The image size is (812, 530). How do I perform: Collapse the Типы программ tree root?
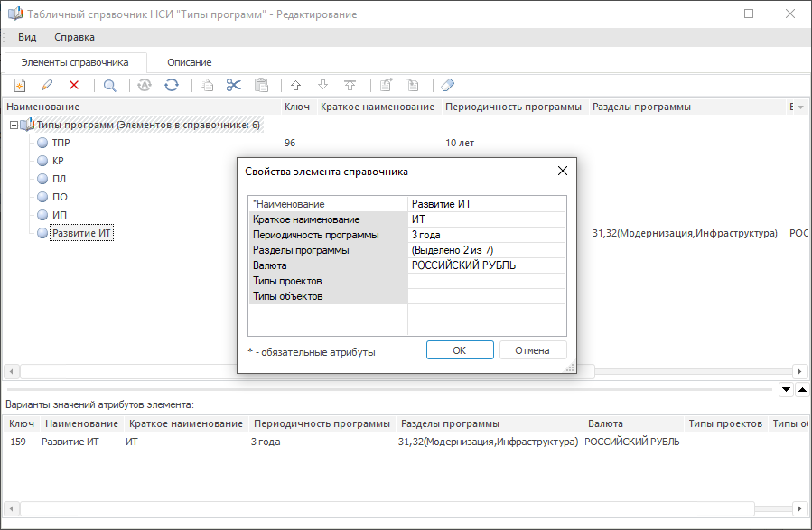pyautogui.click(x=14, y=125)
